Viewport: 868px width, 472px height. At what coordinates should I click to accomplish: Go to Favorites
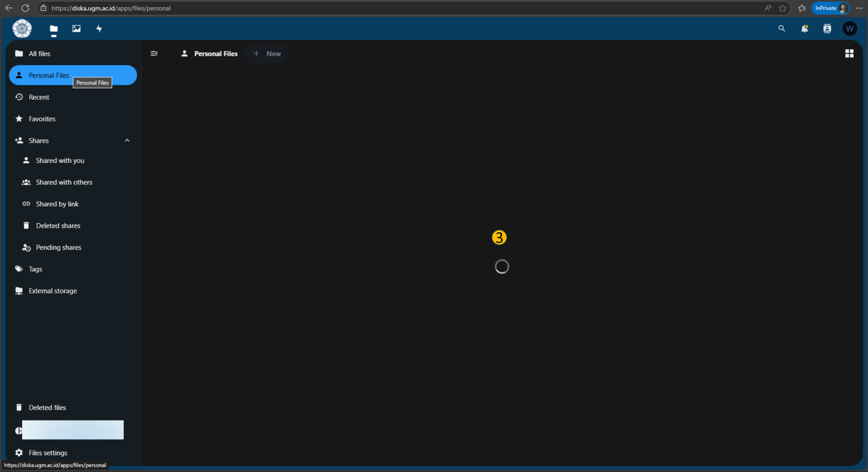point(42,119)
